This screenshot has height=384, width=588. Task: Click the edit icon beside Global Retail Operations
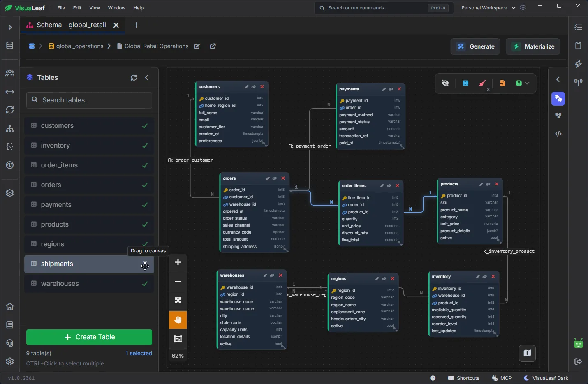pos(197,46)
